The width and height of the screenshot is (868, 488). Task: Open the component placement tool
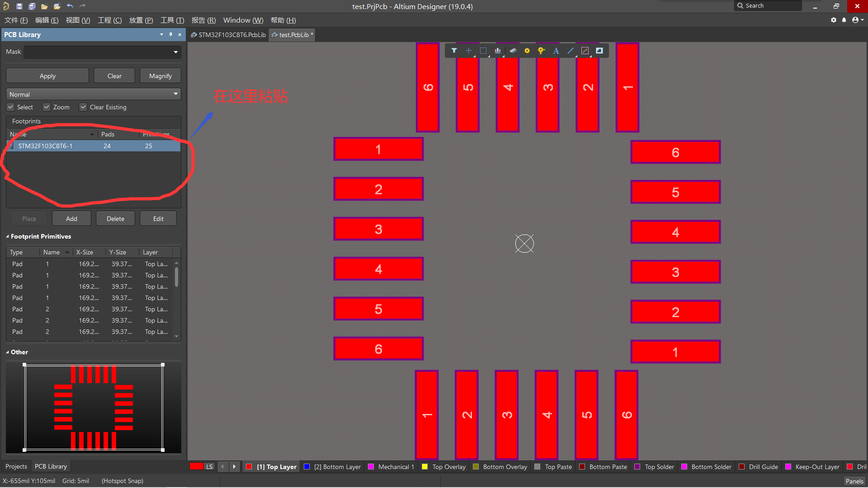pos(512,51)
